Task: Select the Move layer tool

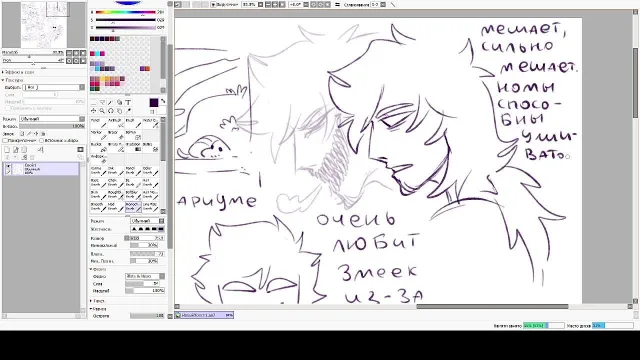Action: [x=93, y=111]
